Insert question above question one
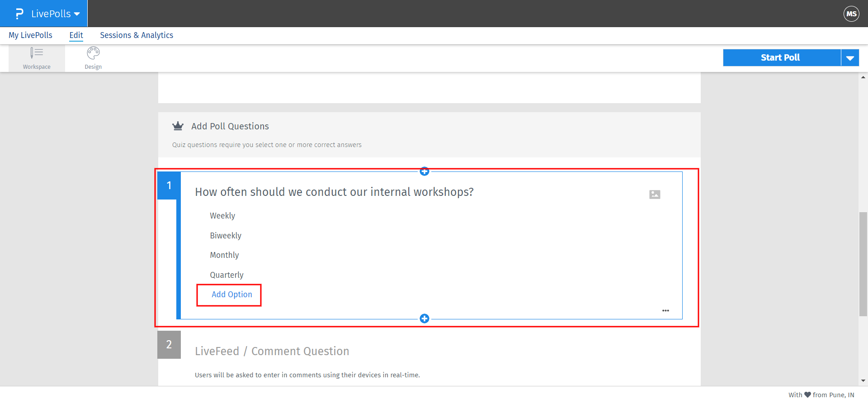 424,171
